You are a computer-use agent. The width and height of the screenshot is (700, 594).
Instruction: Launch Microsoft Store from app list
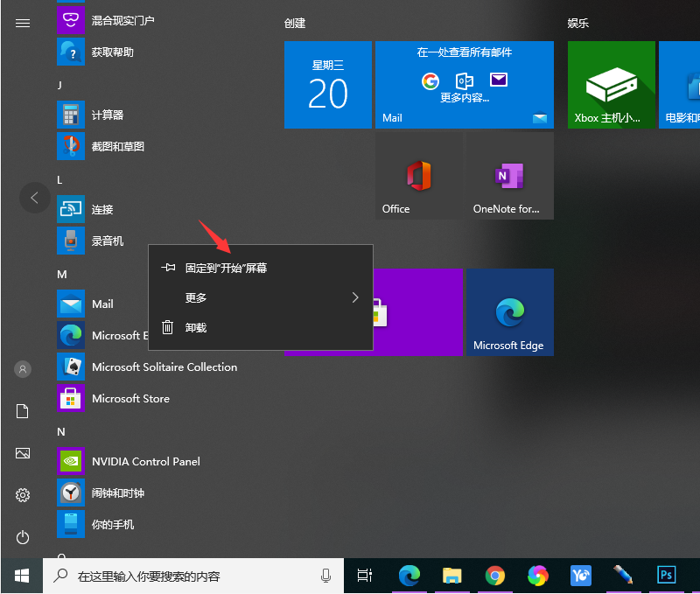(129, 399)
